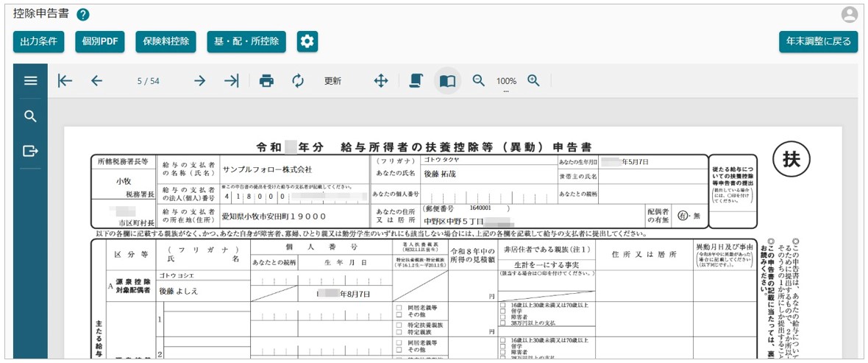Viewport: 868px width, 363px height.
Task: Open the gear settings button
Action: 307,42
